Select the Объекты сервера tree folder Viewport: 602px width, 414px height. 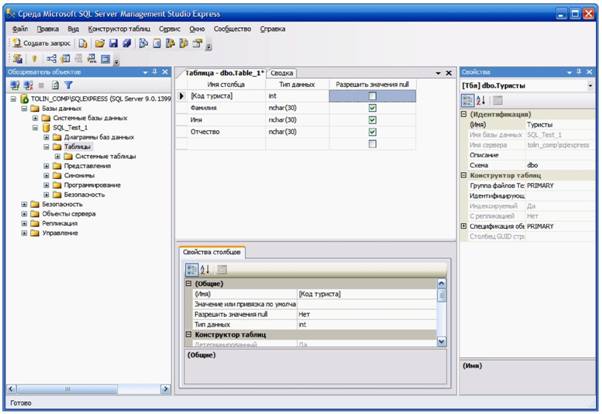(x=69, y=214)
